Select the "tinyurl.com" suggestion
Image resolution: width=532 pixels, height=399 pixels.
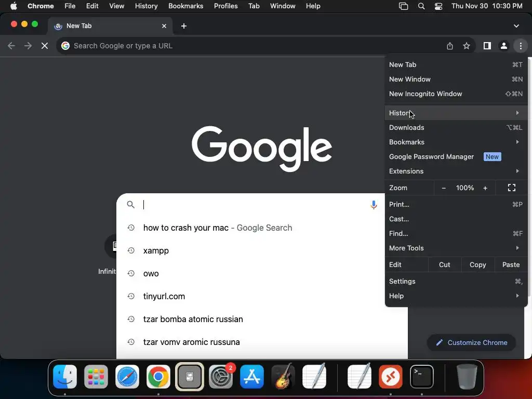point(262,296)
